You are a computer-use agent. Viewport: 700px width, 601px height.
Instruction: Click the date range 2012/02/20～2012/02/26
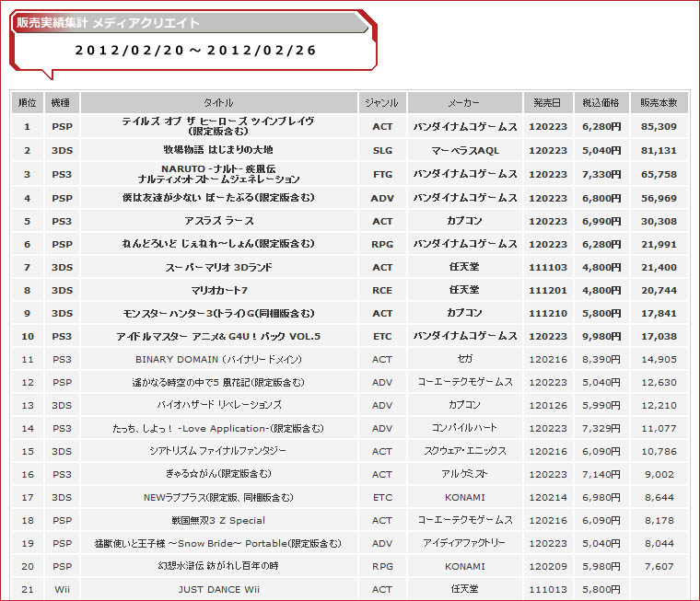tap(195, 50)
